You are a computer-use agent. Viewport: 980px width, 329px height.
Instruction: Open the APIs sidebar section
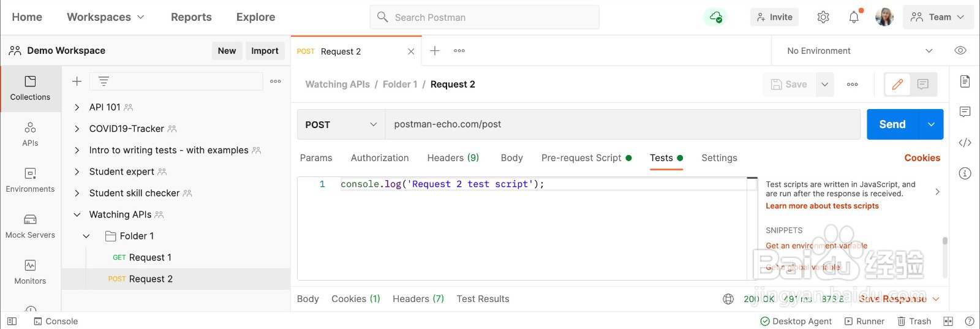[x=30, y=134]
